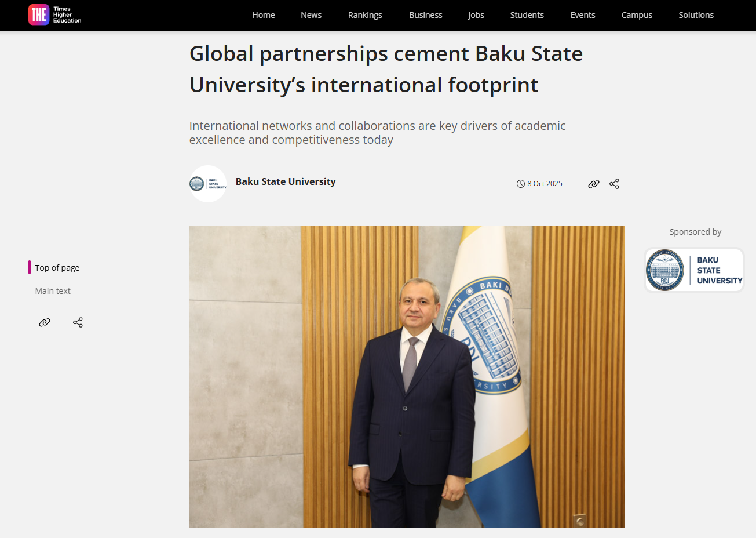The width and height of the screenshot is (756, 538).
Task: Go to the Jobs section
Action: (476, 15)
